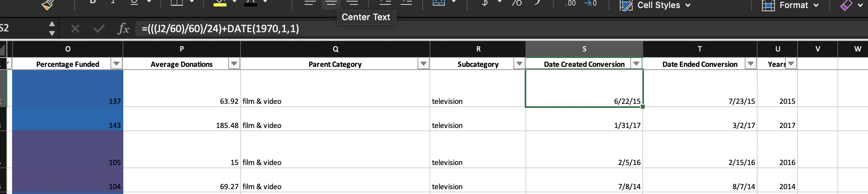Select the date cell 6/22/15

click(584, 88)
